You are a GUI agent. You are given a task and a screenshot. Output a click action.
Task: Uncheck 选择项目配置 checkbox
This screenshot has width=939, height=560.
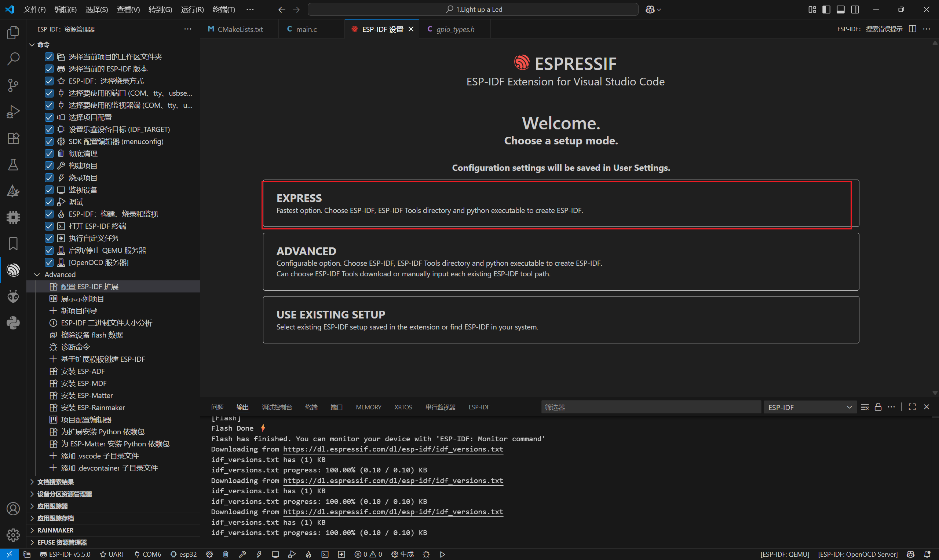click(49, 117)
